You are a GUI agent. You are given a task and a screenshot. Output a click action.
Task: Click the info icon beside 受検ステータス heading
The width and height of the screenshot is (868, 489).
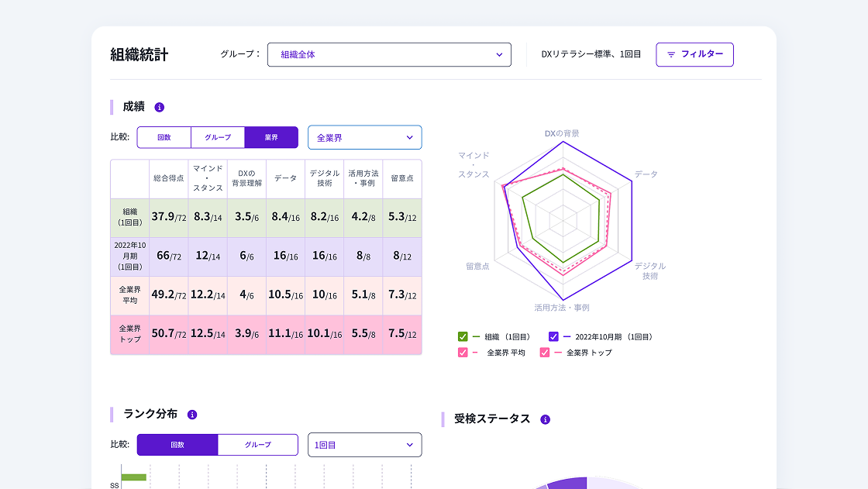546,419
